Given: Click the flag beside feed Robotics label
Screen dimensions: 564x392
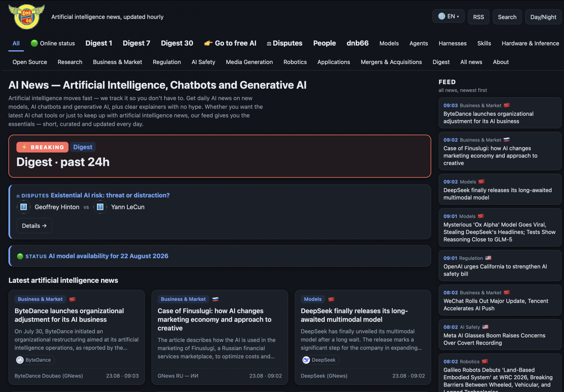Looking at the screenshot, I should [485, 362].
